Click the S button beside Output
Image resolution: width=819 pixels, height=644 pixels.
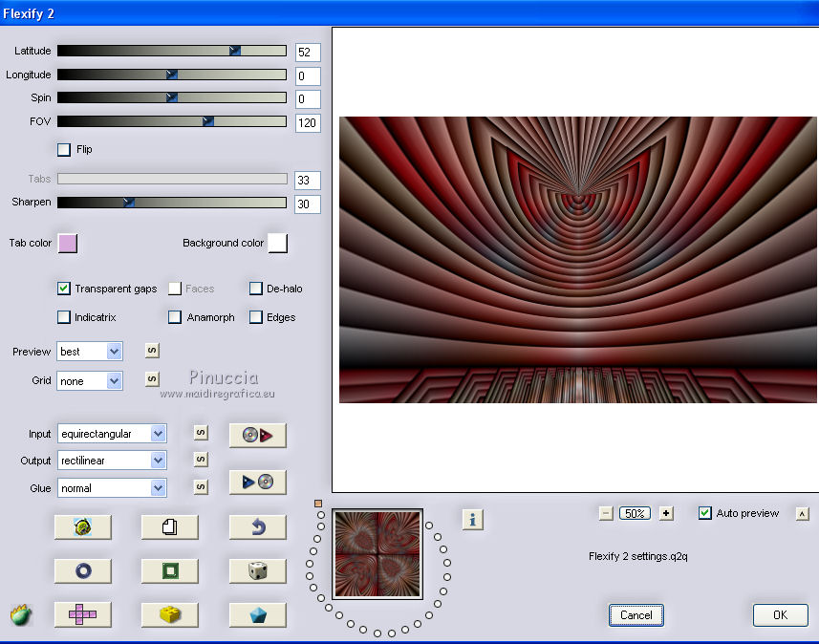coord(201,460)
